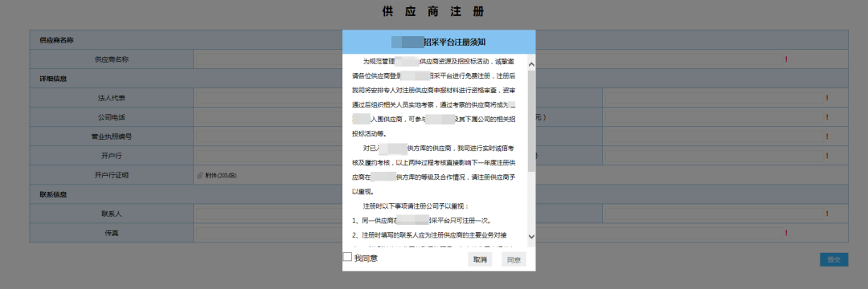Viewport: 868px width, 289px height.
Task: Click the 供应商注册 page heading
Action: tap(433, 11)
